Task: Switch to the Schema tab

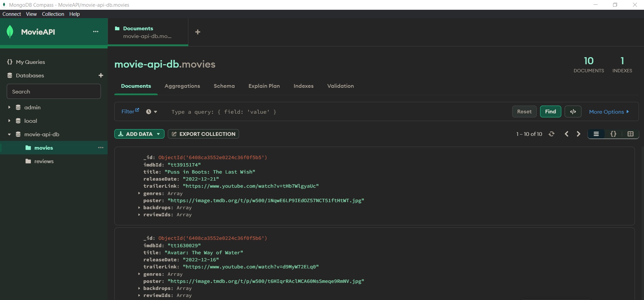Action: point(224,86)
